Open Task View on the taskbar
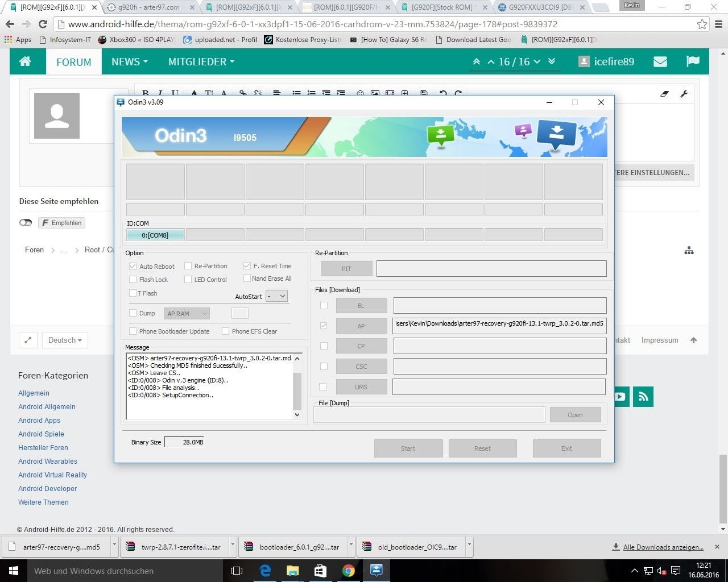This screenshot has width=728, height=582. 237,571
